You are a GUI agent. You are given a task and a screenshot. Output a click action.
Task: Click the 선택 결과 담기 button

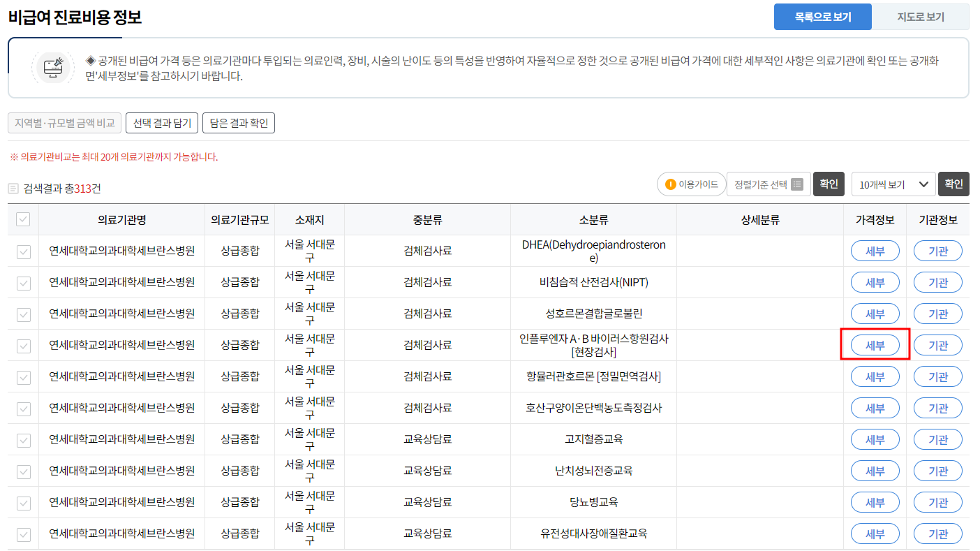(x=162, y=124)
